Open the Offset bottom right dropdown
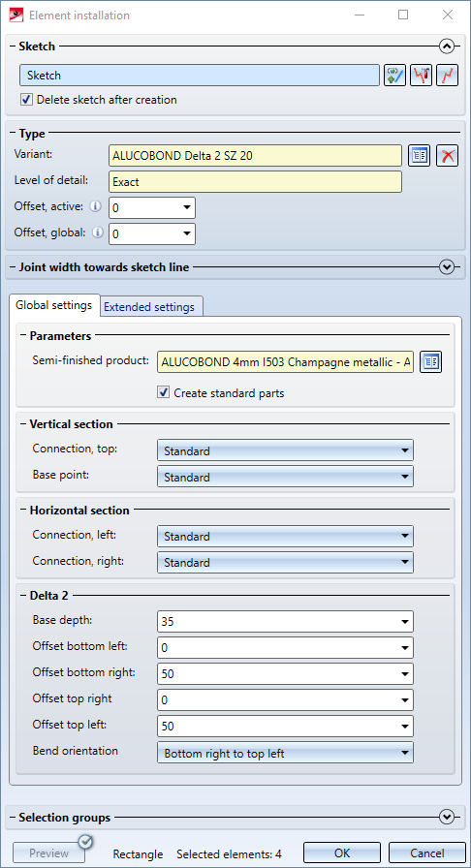Screen dimensions: 471x868 tap(405, 673)
